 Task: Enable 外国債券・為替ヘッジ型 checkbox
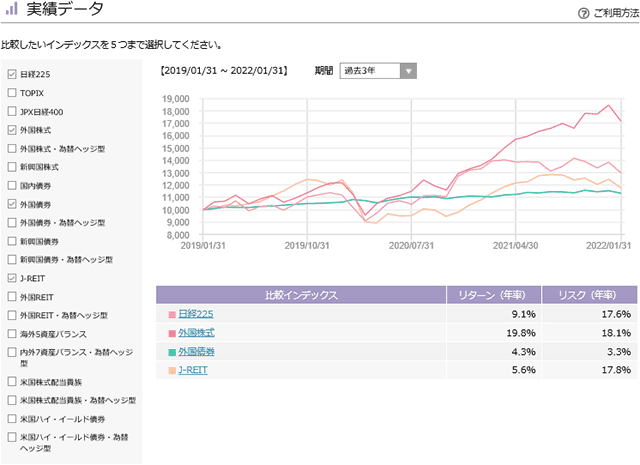12,222
